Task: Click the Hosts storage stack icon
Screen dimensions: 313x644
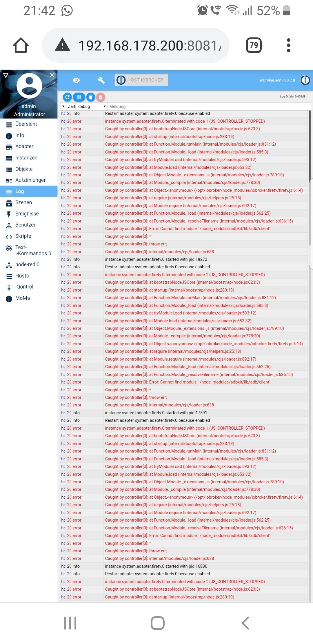Action: tap(9, 276)
